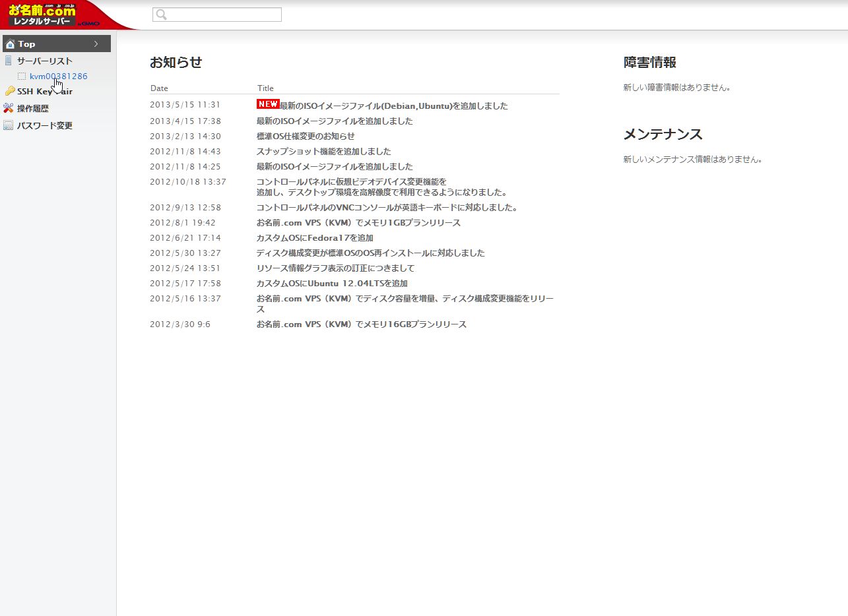
Task: Open the Top menu item
Action: [57, 44]
